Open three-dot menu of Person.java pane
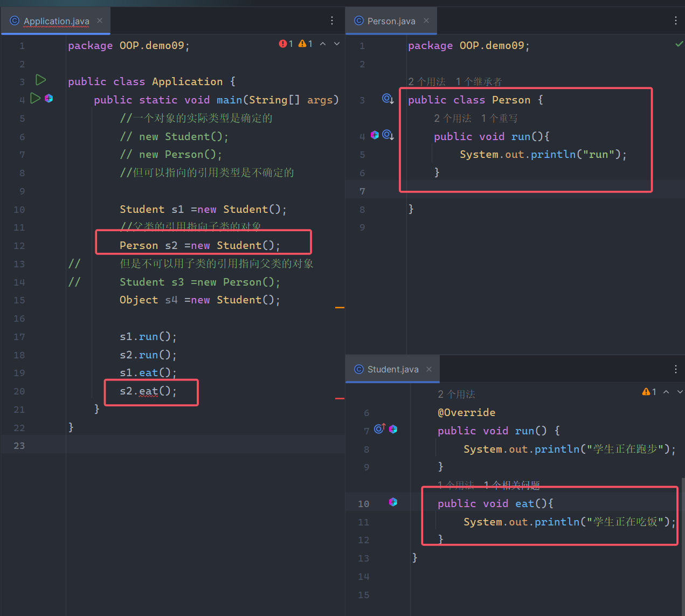The image size is (685, 616). [x=675, y=20]
